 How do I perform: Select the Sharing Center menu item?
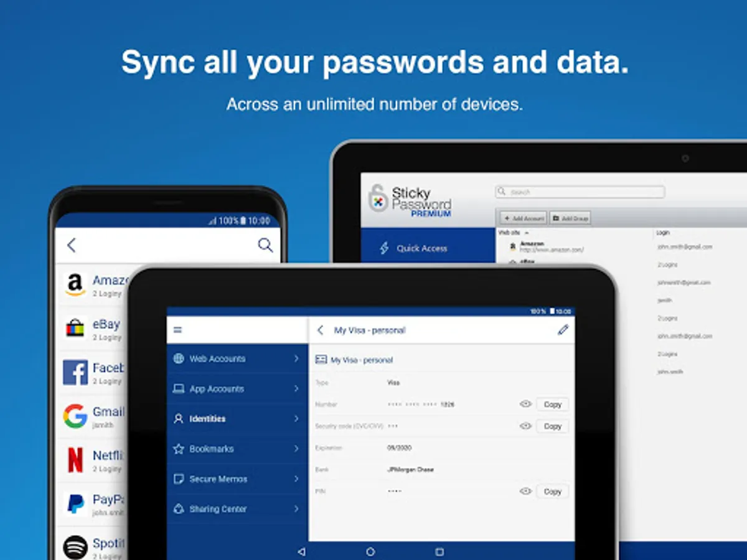pyautogui.click(x=237, y=509)
